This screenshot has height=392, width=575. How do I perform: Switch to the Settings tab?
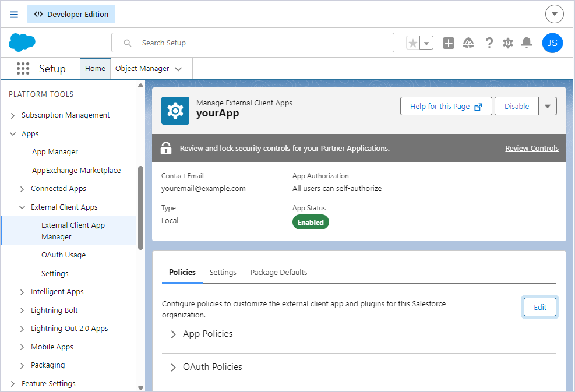coord(223,272)
